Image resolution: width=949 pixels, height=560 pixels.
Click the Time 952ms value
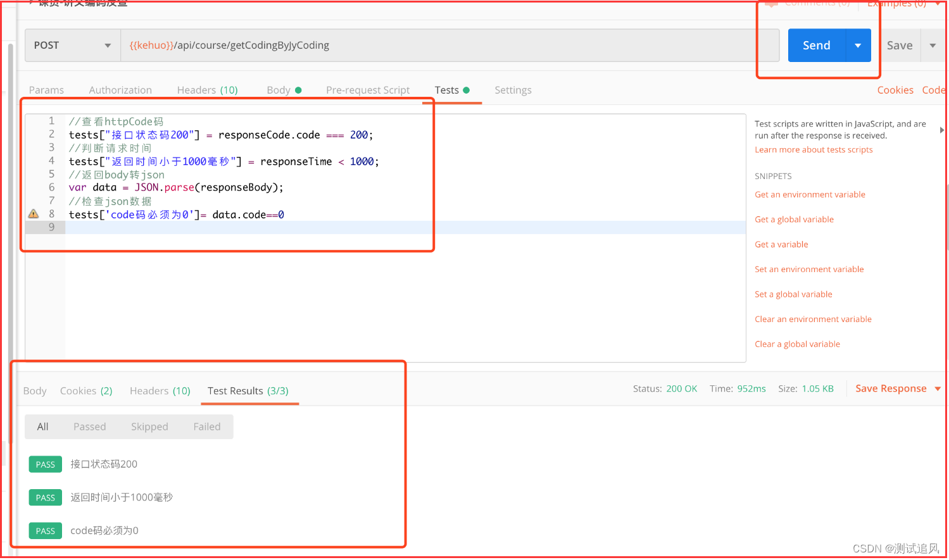pyautogui.click(x=751, y=389)
